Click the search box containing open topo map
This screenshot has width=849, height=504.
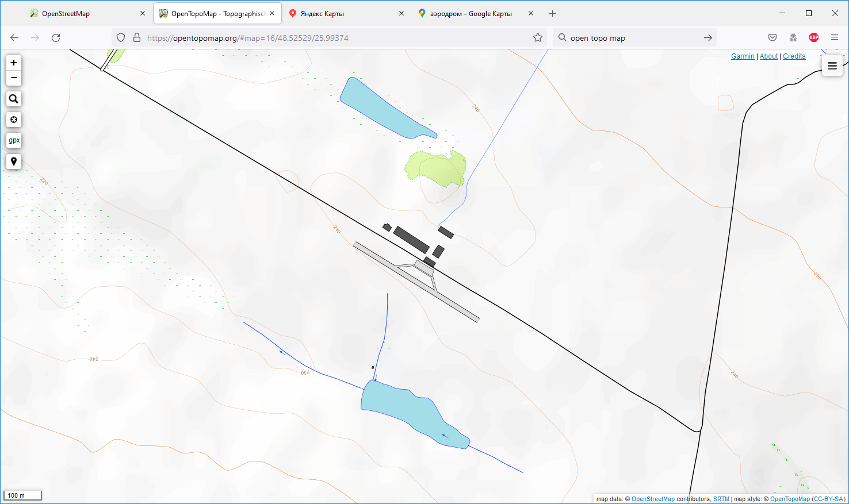(x=633, y=38)
